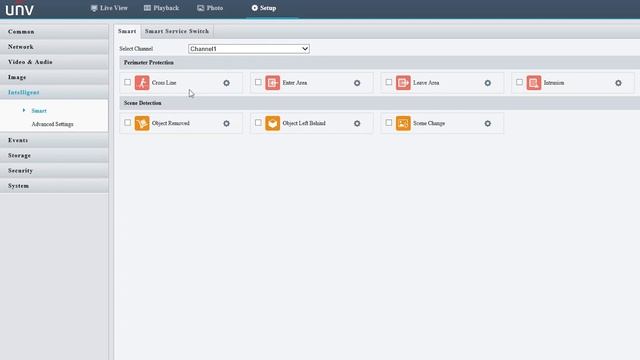Open the Select Channel dropdown
Image resolution: width=640 pixels, height=360 pixels.
click(x=249, y=49)
